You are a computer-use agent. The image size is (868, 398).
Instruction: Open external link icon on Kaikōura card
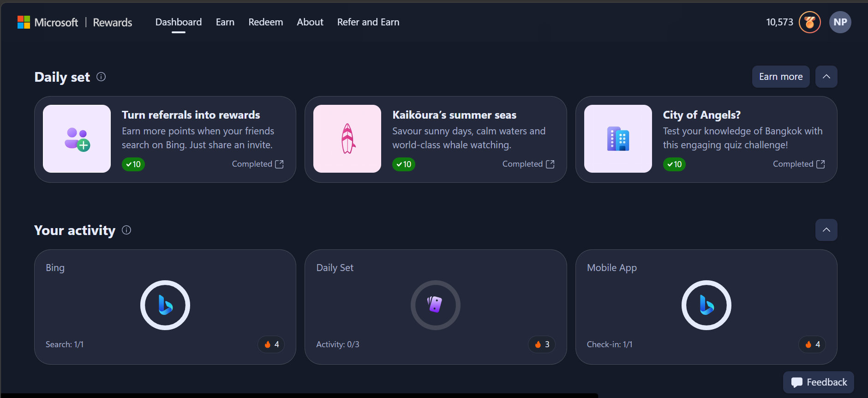pyautogui.click(x=550, y=164)
